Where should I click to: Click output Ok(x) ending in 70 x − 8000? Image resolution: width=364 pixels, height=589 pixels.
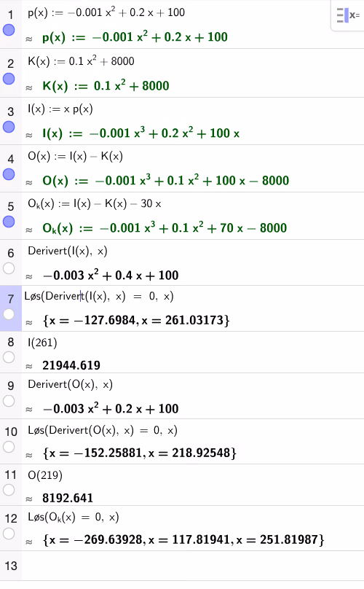click(165, 228)
